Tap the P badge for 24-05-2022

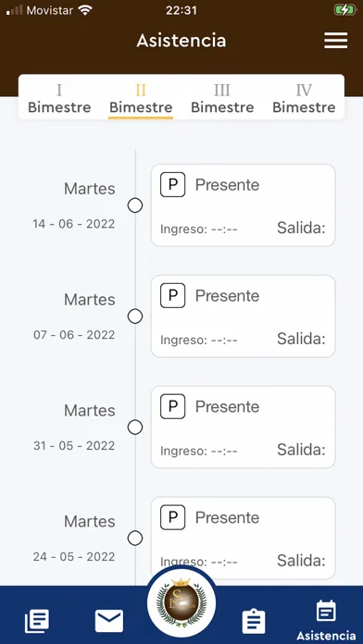click(x=172, y=517)
